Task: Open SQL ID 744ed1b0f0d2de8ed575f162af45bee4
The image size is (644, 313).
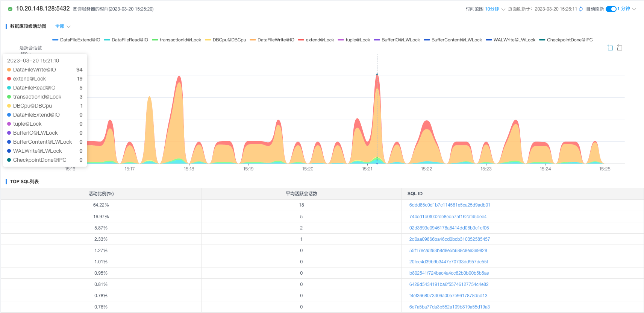Action: tap(448, 217)
